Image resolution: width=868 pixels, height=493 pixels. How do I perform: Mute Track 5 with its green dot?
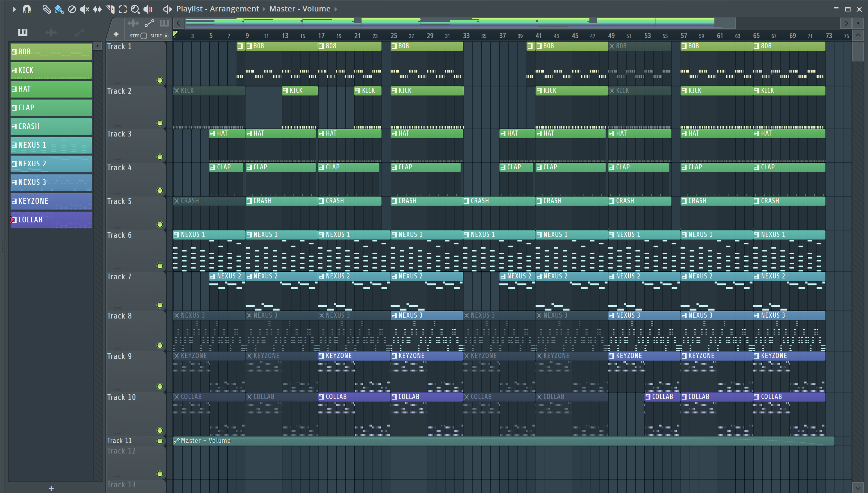pyautogui.click(x=160, y=225)
